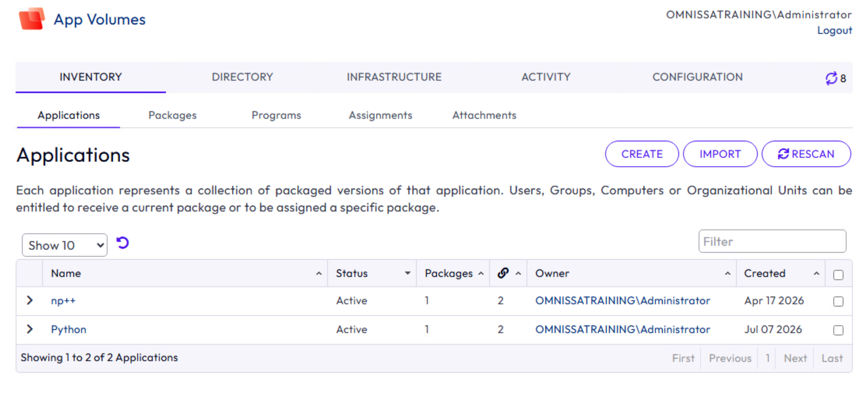This screenshot has height=395, width=868.
Task: Go to the INFRASTRUCTURE tab
Action: click(394, 77)
